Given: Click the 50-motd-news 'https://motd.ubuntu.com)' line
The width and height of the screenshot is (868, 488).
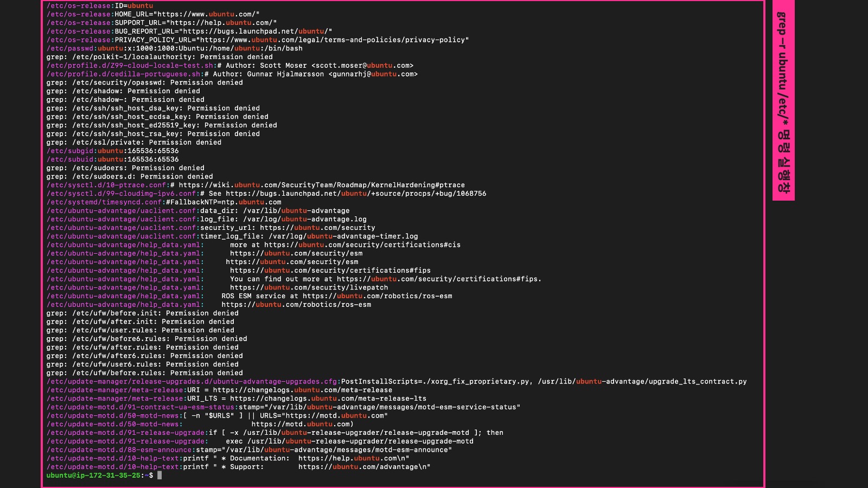Looking at the screenshot, I should (x=200, y=425).
